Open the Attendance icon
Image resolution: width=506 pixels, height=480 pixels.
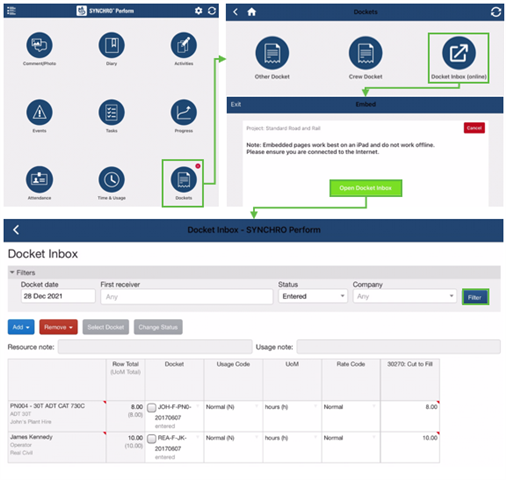coord(39,179)
